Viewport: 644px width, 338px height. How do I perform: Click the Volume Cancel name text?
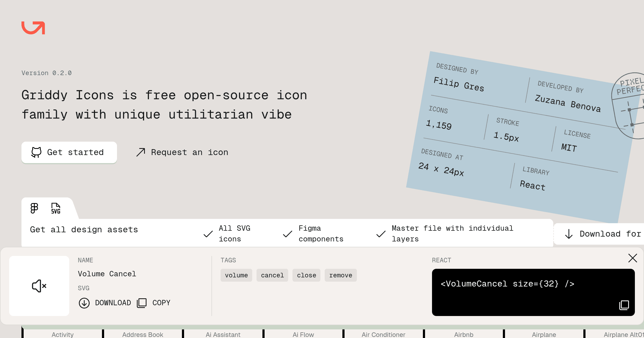[x=107, y=274]
